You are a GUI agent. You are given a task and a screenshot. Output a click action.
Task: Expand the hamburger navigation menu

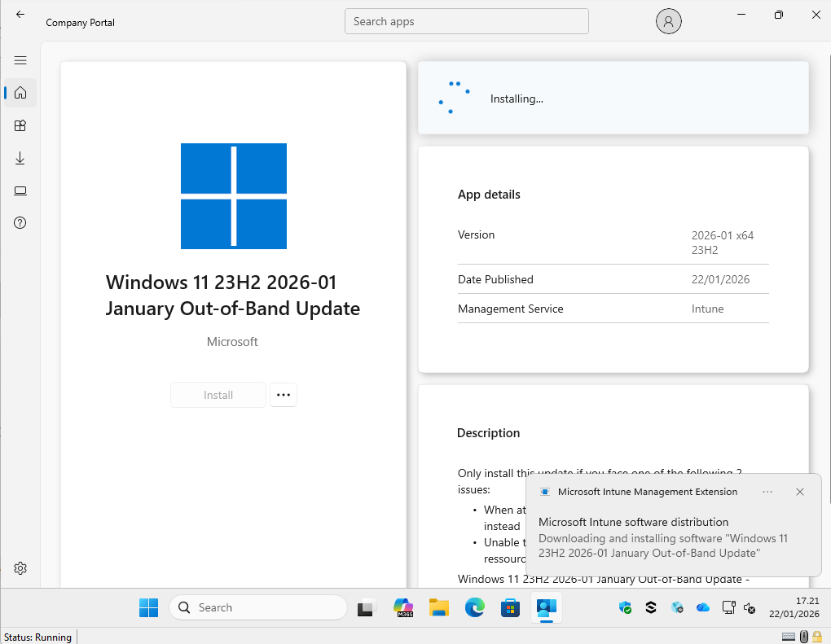[x=20, y=60]
